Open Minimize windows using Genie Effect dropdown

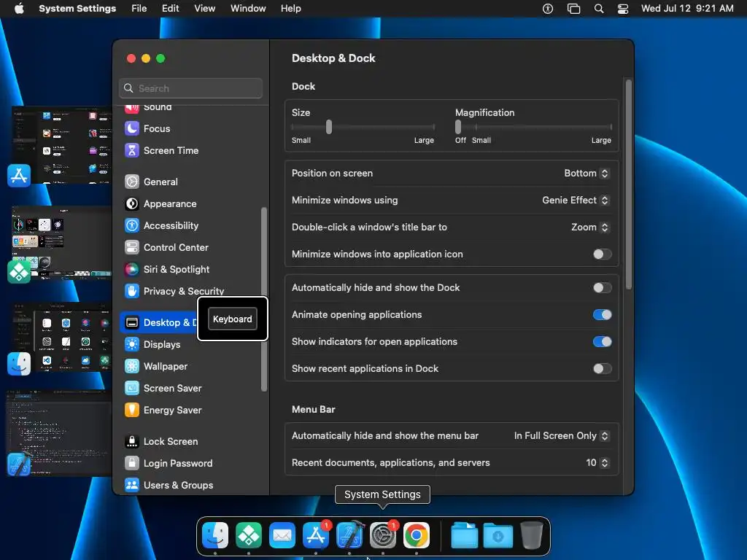[x=576, y=201]
